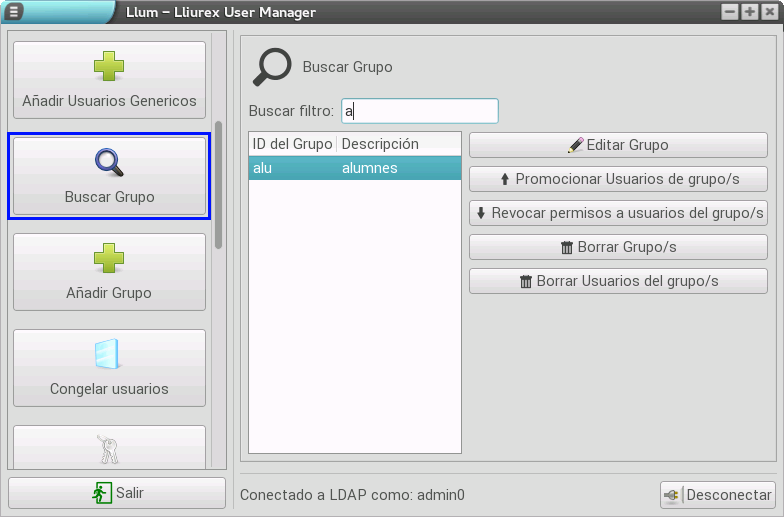Click the trash icon on Borrar Grupo/s
Image resolution: width=784 pixels, height=517 pixels.
coord(567,247)
